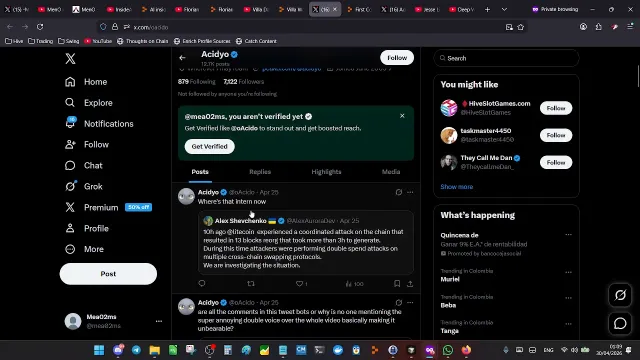Viewport: 640px width, 360px height.
Task: Follow HiveSlotGames.com
Action: point(556,108)
